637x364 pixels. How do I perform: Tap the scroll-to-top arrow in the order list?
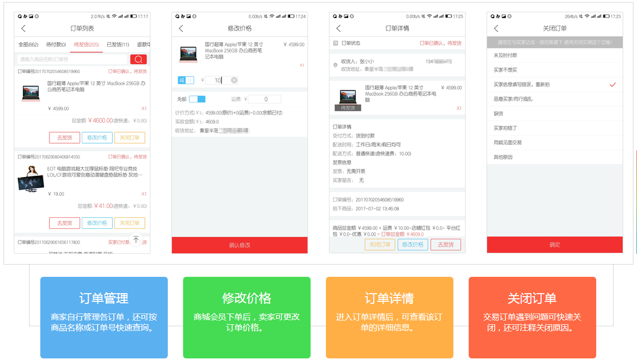coord(136,239)
